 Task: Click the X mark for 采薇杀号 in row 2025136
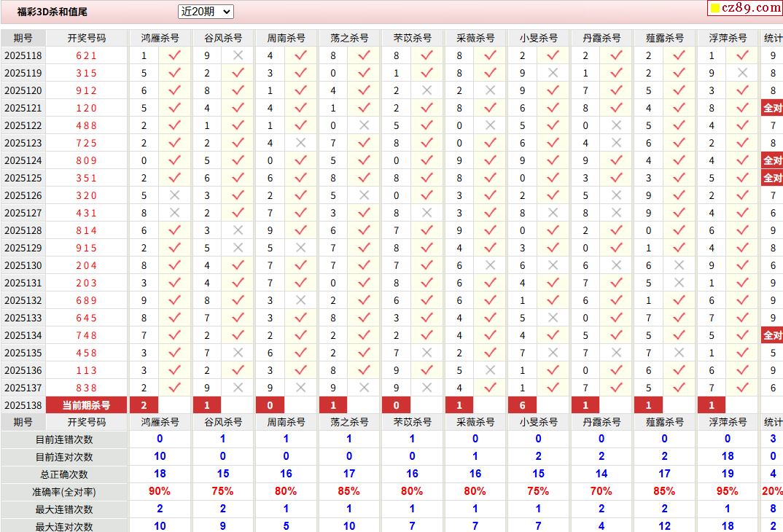point(490,369)
